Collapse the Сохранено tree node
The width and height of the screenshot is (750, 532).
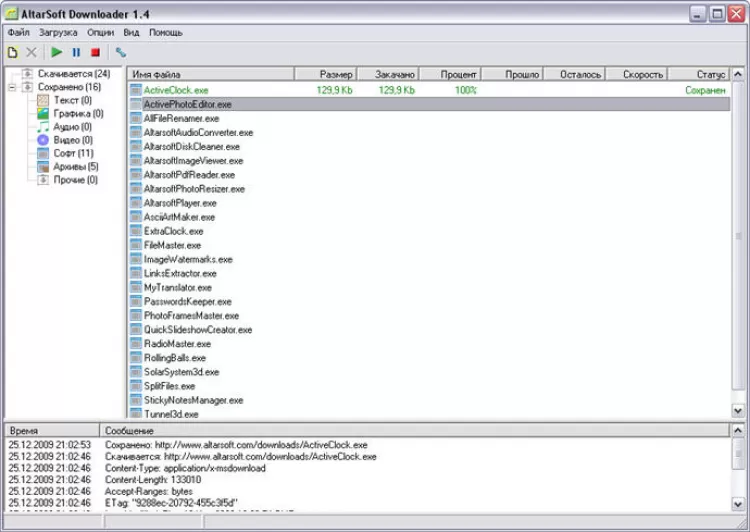click(x=12, y=87)
